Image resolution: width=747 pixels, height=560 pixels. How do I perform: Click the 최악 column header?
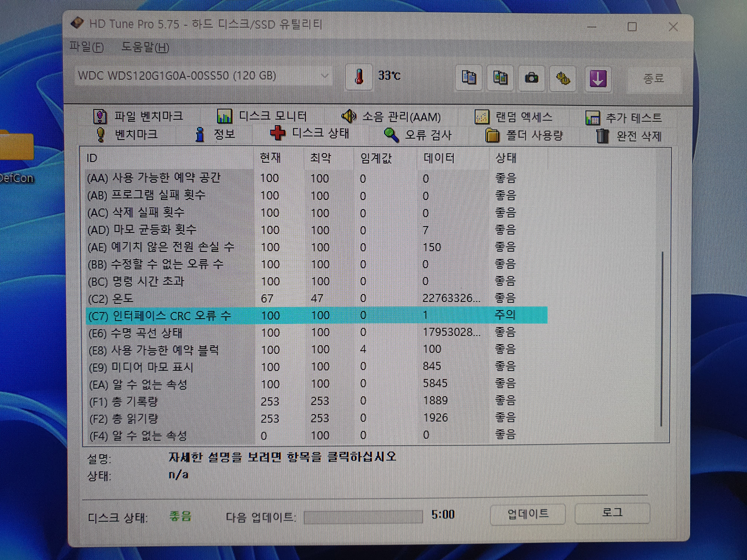[x=321, y=158]
